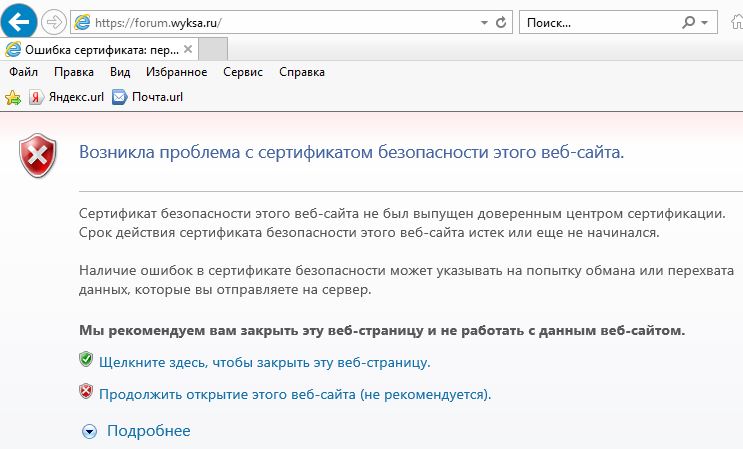Click the forward navigation arrow button
The height and width of the screenshot is (449, 743).
coord(53,22)
